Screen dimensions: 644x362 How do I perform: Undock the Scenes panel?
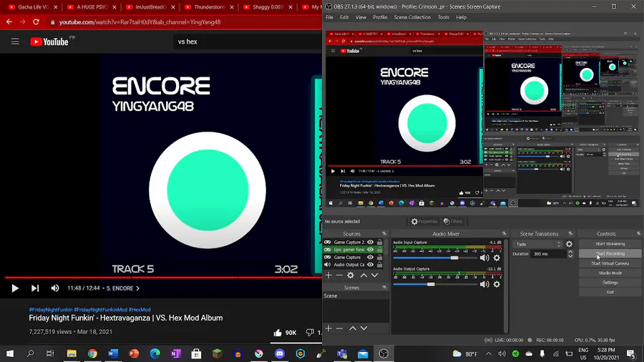(384, 288)
